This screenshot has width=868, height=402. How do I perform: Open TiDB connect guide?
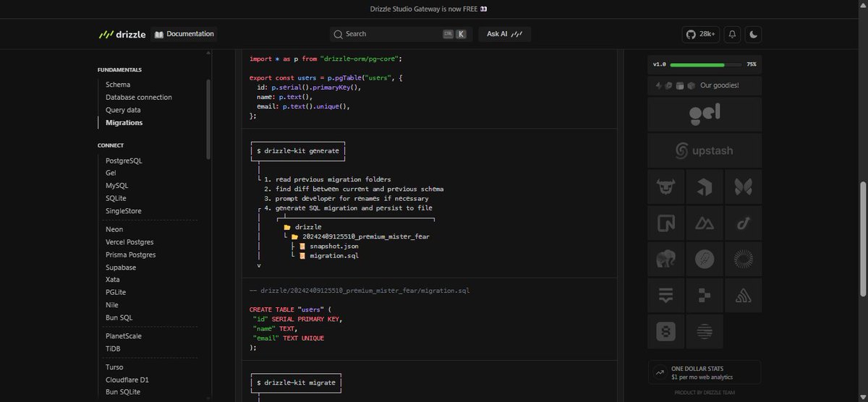point(113,348)
